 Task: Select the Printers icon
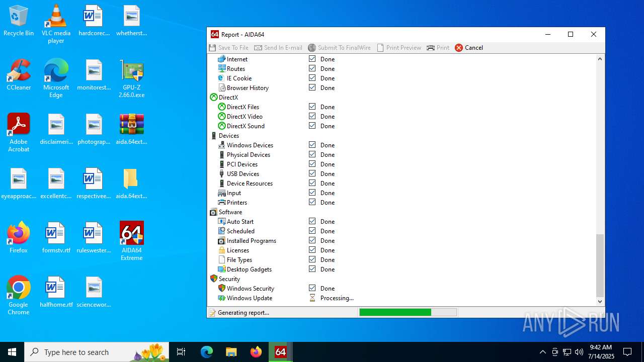click(221, 202)
